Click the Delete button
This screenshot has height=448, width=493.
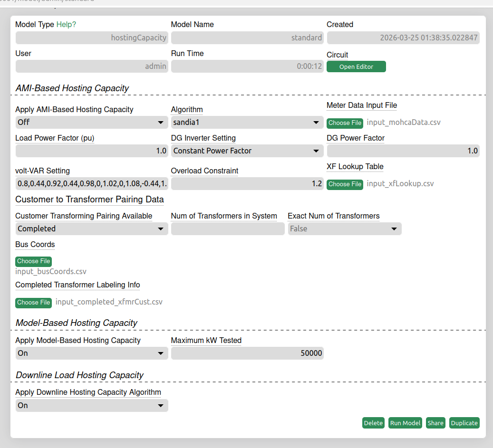373,423
